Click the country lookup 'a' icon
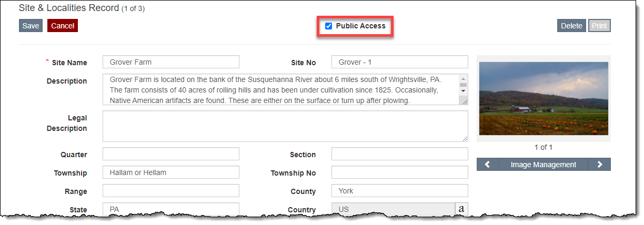644x225 pixels. click(461, 209)
